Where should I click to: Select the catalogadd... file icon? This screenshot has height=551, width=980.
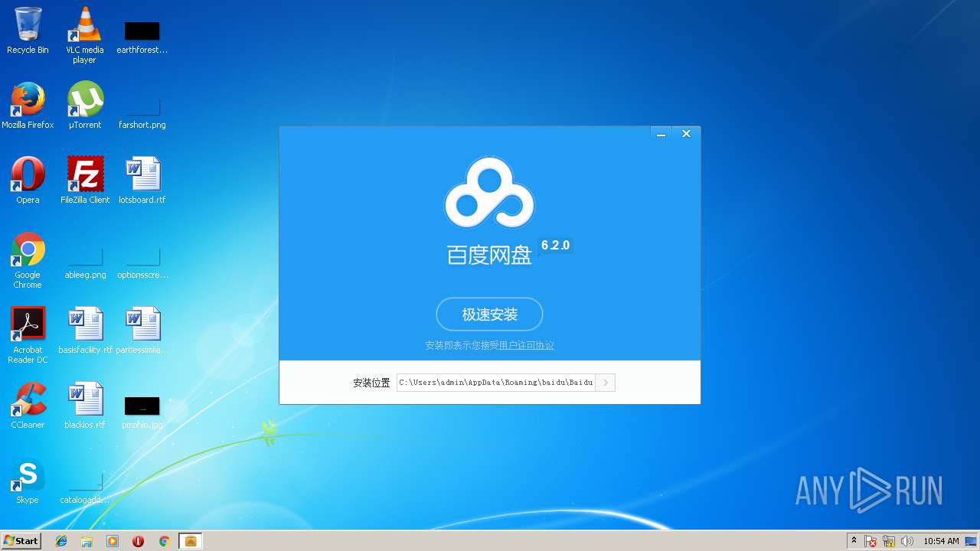point(85,488)
